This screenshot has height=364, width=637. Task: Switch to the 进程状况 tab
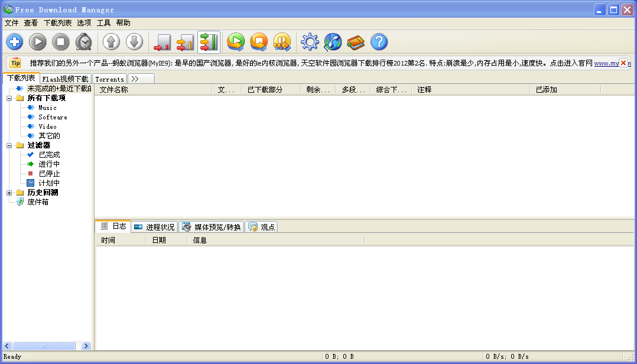pyautogui.click(x=154, y=227)
